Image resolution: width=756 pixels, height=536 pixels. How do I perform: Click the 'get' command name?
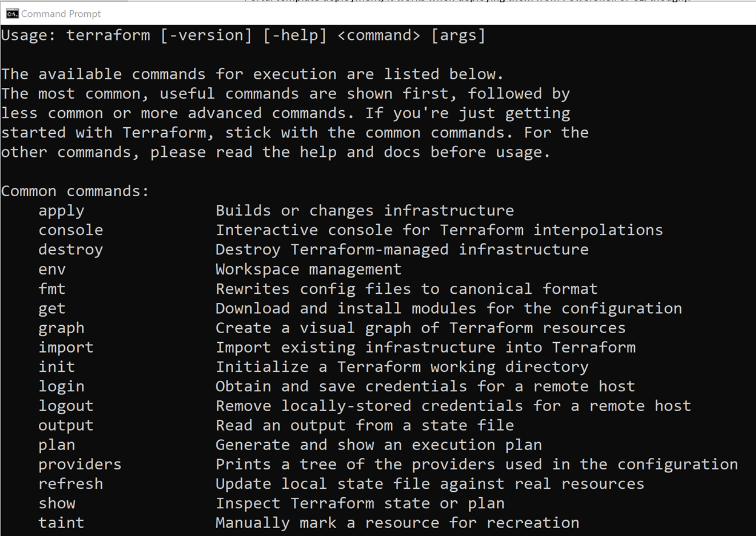(x=52, y=309)
